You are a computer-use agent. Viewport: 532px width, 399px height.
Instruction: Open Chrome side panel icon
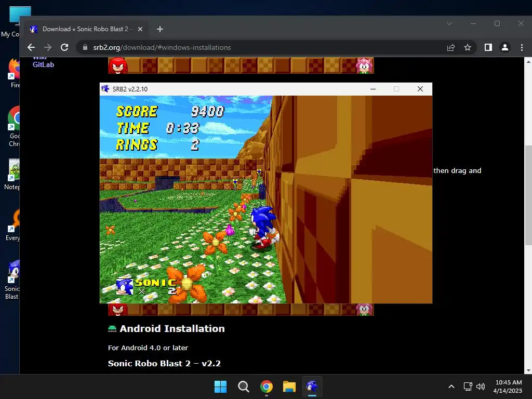click(488, 47)
